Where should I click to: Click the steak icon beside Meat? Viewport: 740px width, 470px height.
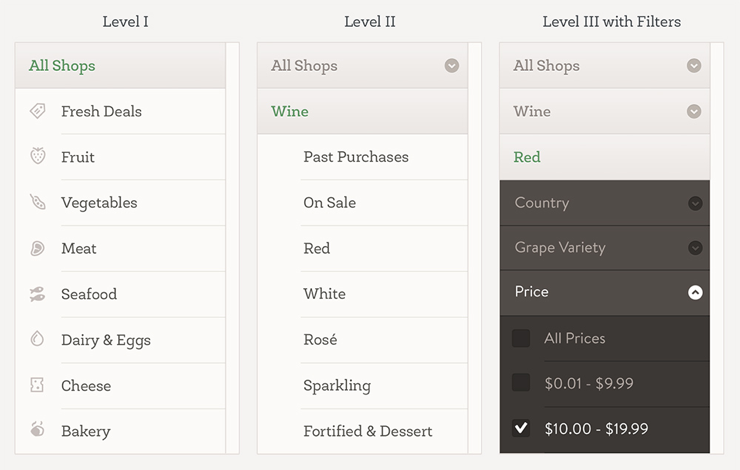(x=37, y=248)
